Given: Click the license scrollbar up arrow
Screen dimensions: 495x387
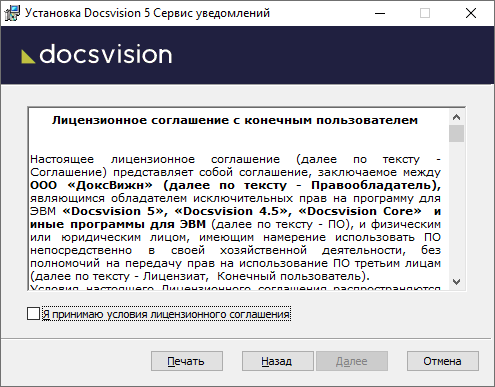Looking at the screenshot, I should (x=456, y=117).
